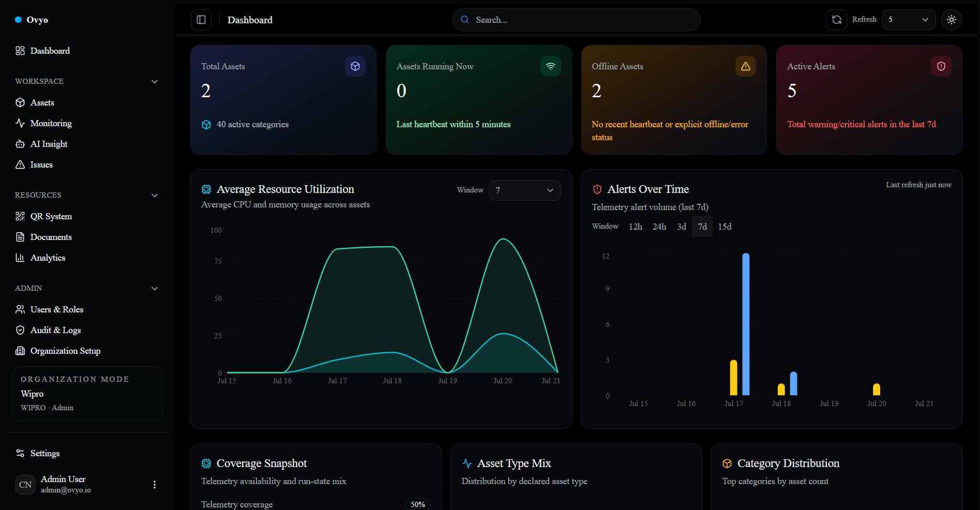
Task: Click in the Search input field
Action: pos(576,20)
